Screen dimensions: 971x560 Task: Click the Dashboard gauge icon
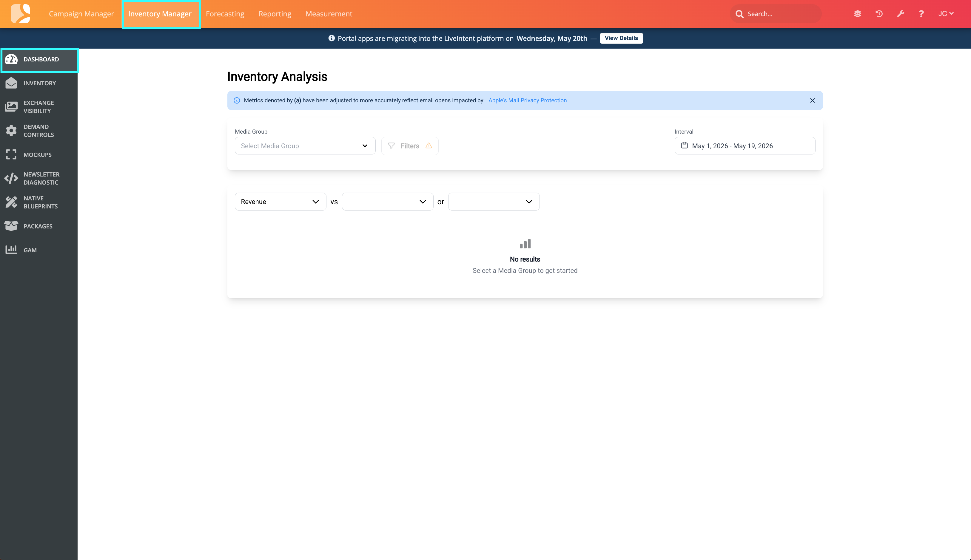coord(11,59)
